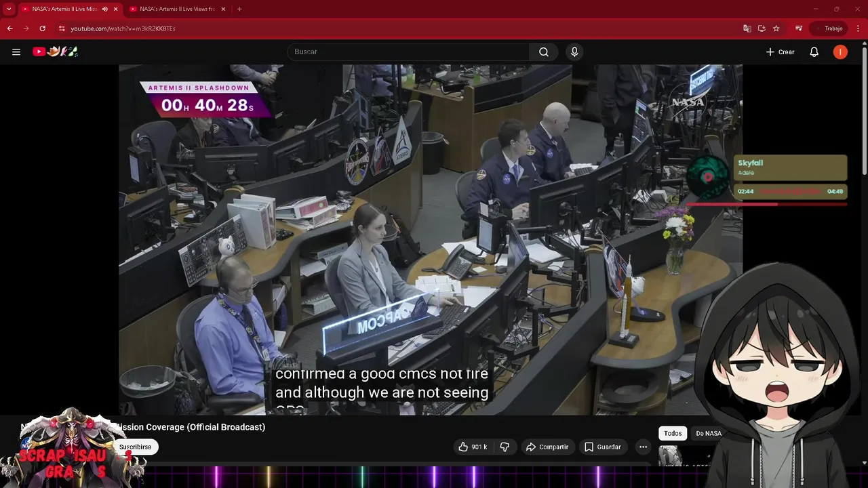Like the video (901 k)
Screen dimensions: 868x488
pos(473,447)
